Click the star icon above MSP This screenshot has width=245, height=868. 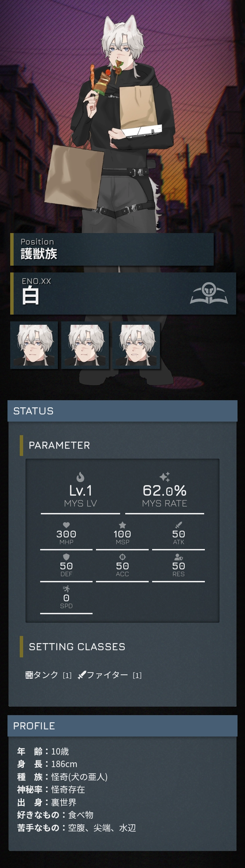(x=122, y=525)
